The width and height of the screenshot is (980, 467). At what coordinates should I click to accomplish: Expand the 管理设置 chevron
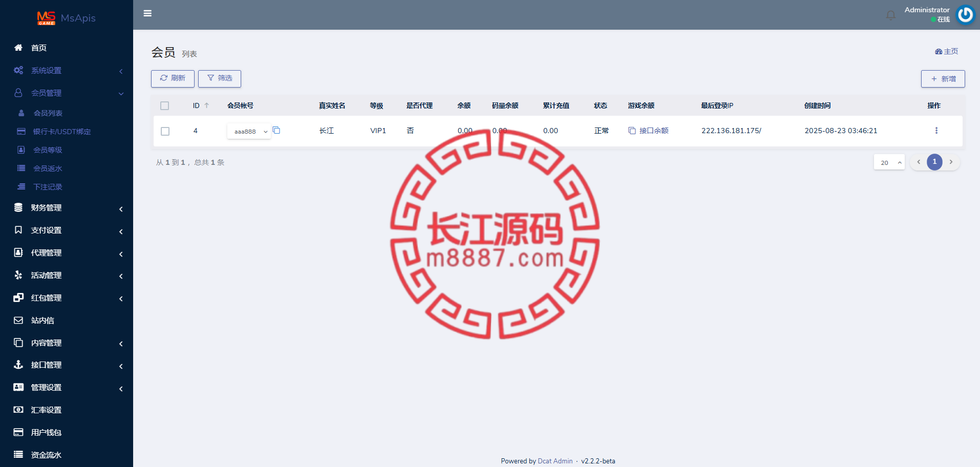click(121, 389)
